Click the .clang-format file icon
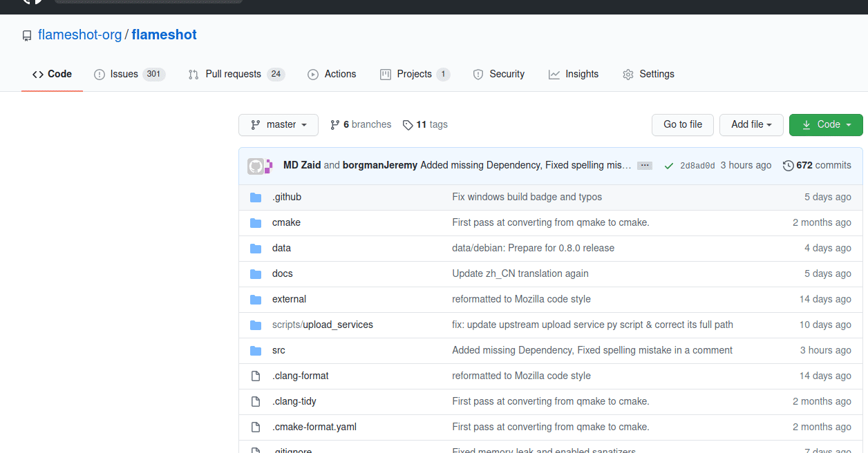The height and width of the screenshot is (453, 868). point(256,376)
